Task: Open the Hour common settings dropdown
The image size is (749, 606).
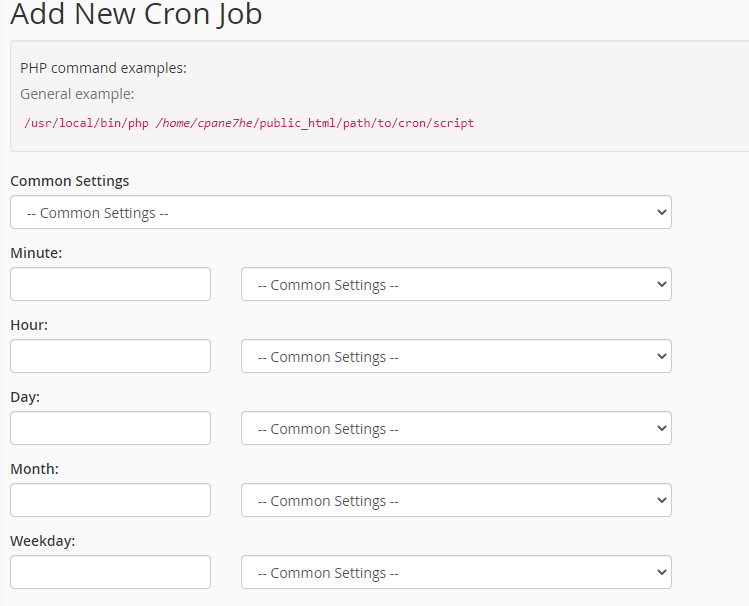Action: [x=456, y=356]
